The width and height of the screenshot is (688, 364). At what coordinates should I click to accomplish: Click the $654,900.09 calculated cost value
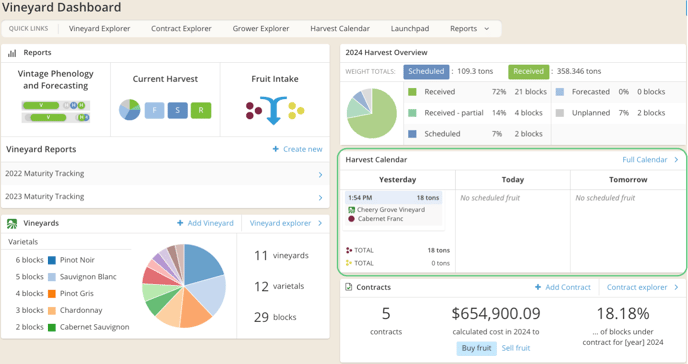pos(496,314)
